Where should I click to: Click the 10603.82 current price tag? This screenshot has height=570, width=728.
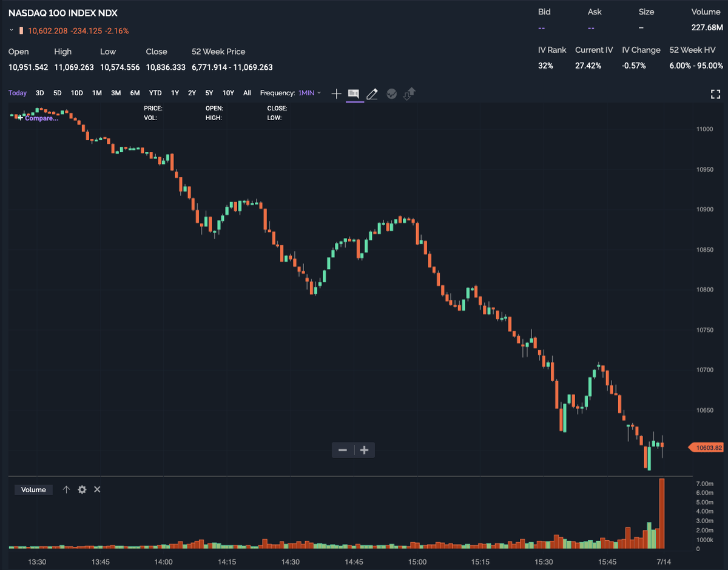[x=706, y=448]
